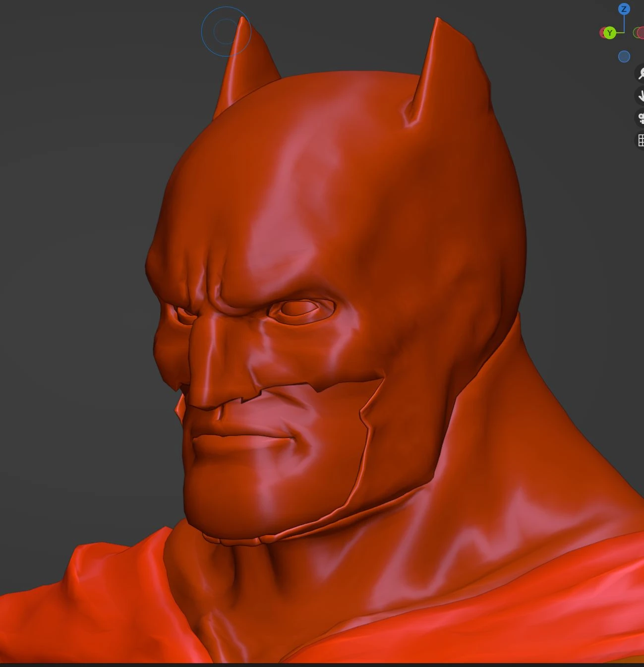Click the small blue ball below the navigation gizmo

tap(624, 56)
